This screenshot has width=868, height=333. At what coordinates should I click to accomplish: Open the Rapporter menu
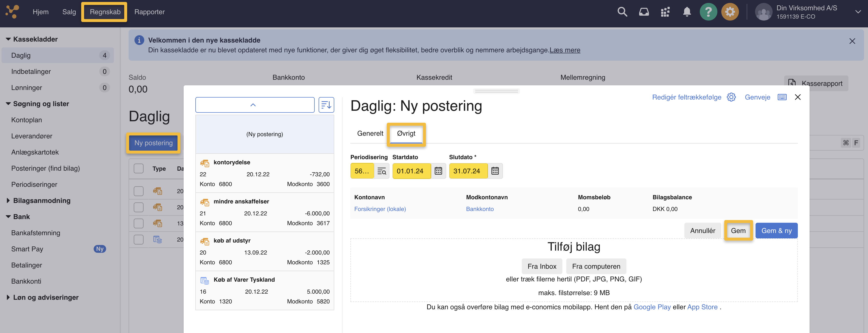(x=149, y=12)
